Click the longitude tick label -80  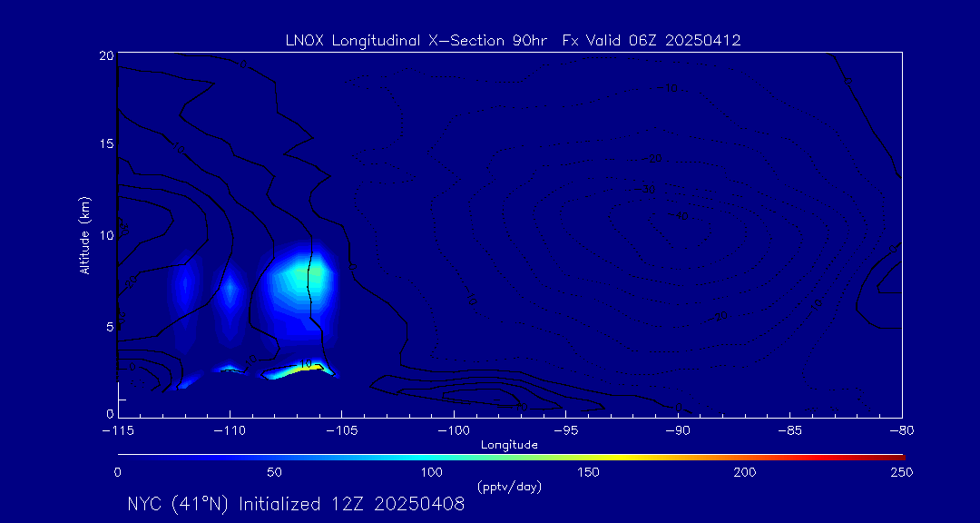point(901,431)
